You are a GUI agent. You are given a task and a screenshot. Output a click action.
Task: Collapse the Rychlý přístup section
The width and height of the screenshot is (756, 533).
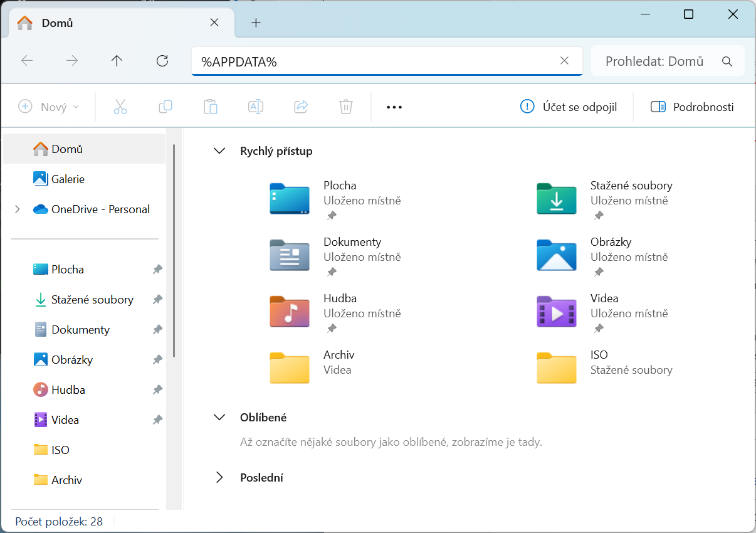click(x=219, y=151)
